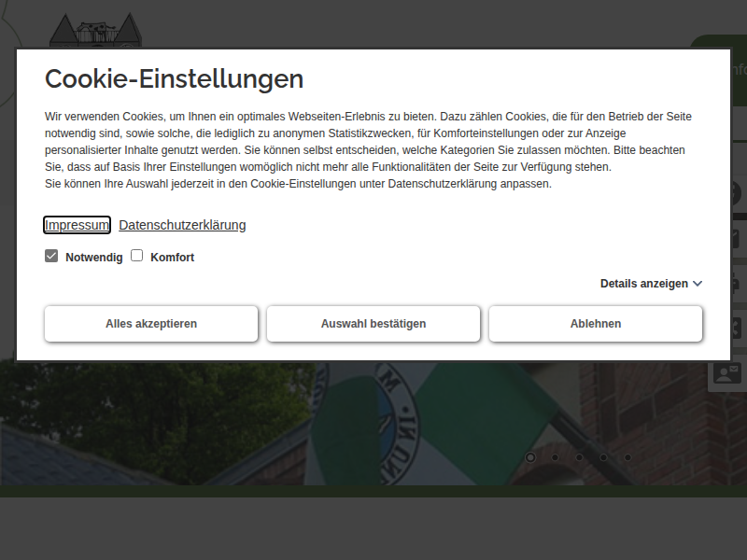Enable the Komfort cookies checkbox
Viewport: 747px width, 560px height.
pyautogui.click(x=136, y=256)
